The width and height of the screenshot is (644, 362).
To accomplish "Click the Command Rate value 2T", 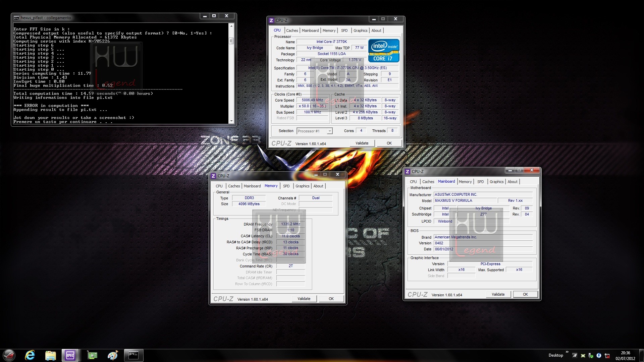I will tap(290, 266).
